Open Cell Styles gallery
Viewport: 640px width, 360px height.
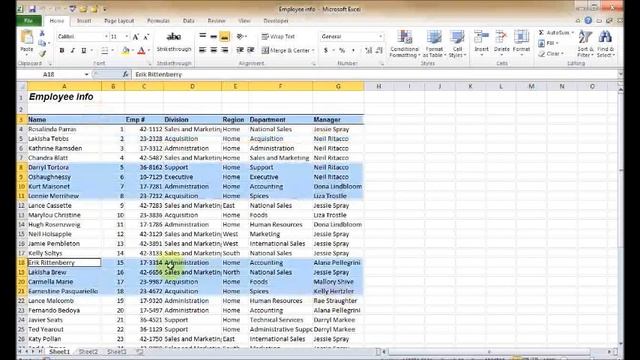tap(457, 44)
